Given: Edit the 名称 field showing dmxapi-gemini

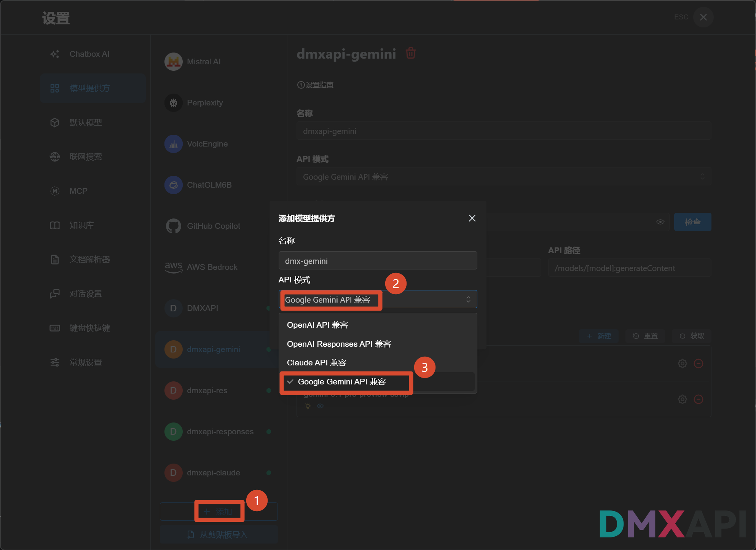Looking at the screenshot, I should 504,131.
